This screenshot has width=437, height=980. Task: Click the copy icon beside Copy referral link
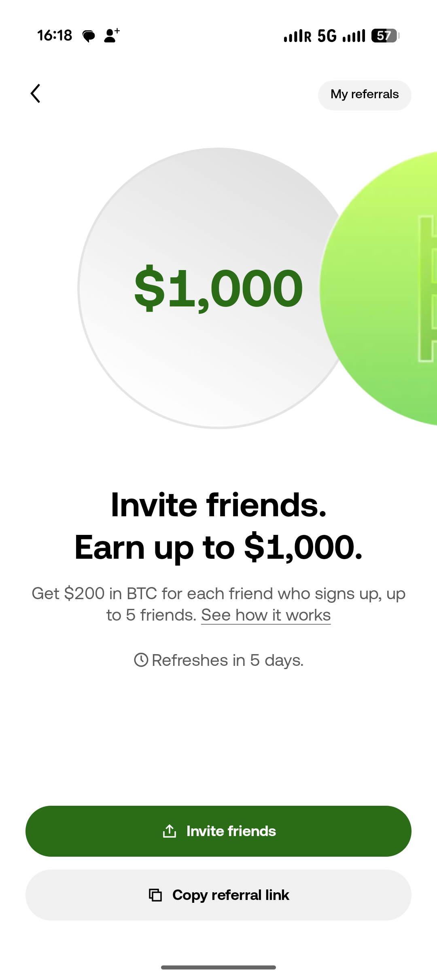(155, 895)
